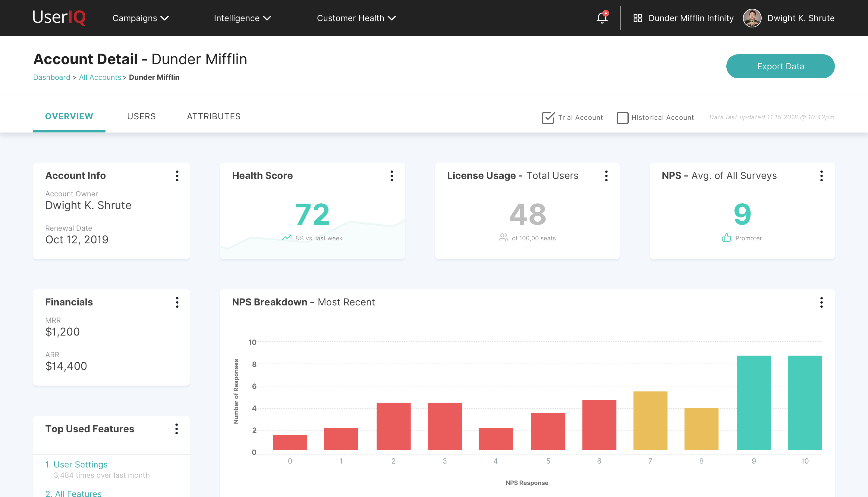Click '3,484 times over last month' text
The height and width of the screenshot is (497, 868).
[x=101, y=475]
